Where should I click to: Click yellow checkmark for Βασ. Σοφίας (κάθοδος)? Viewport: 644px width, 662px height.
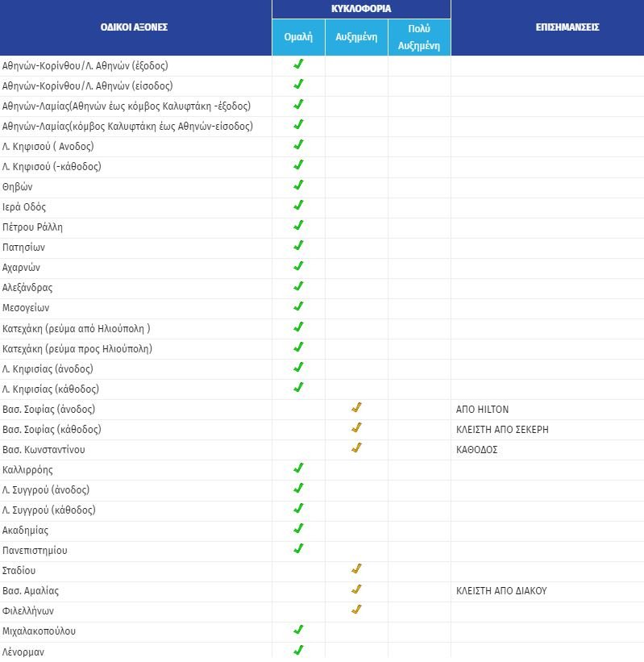(x=356, y=427)
